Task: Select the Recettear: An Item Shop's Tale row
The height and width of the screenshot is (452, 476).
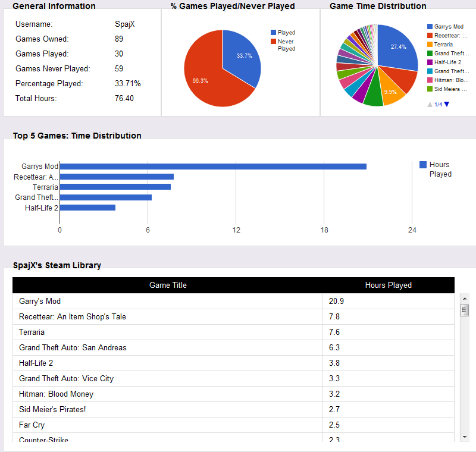Action: coord(233,317)
